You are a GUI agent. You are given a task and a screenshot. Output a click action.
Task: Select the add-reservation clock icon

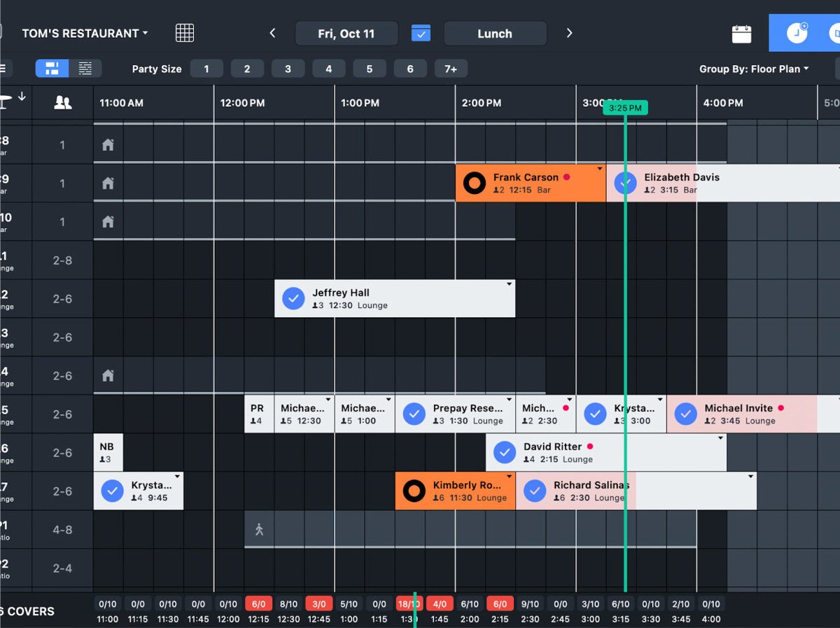798,32
